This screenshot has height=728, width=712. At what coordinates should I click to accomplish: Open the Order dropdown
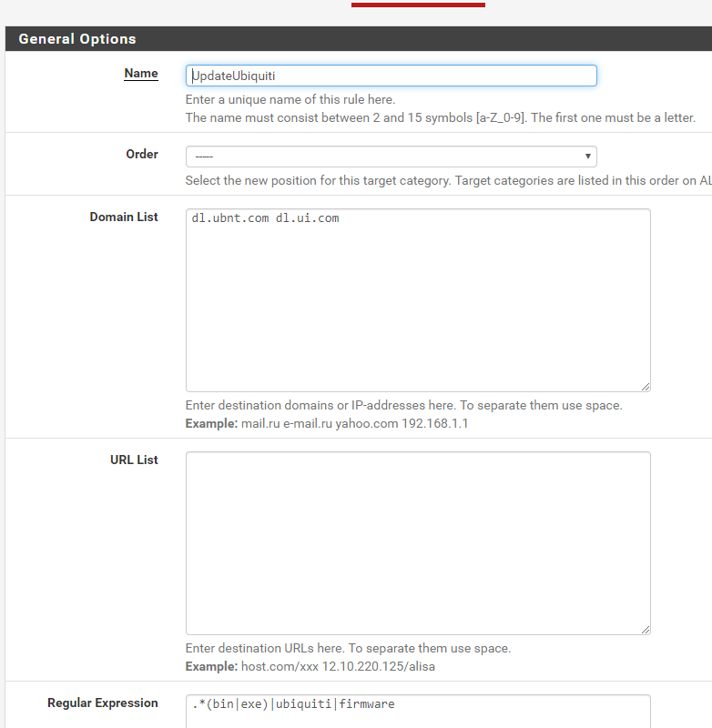click(x=392, y=157)
